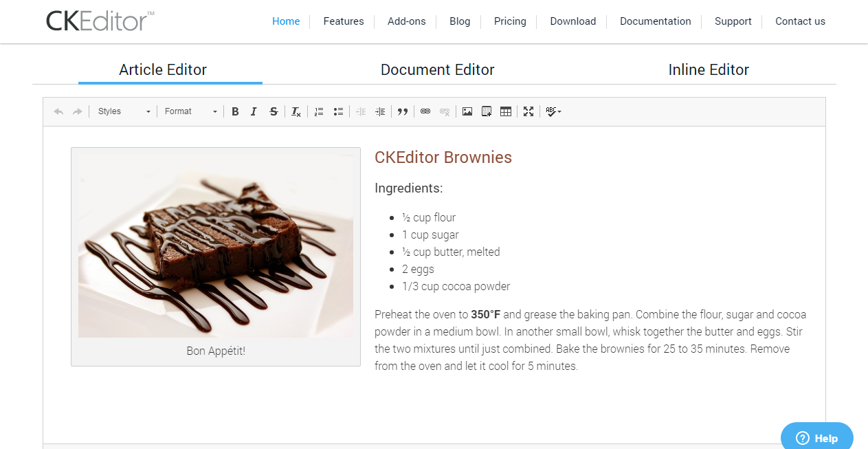The image size is (868, 449).
Task: Click the '1 cup sugar' list item
Action: point(430,234)
